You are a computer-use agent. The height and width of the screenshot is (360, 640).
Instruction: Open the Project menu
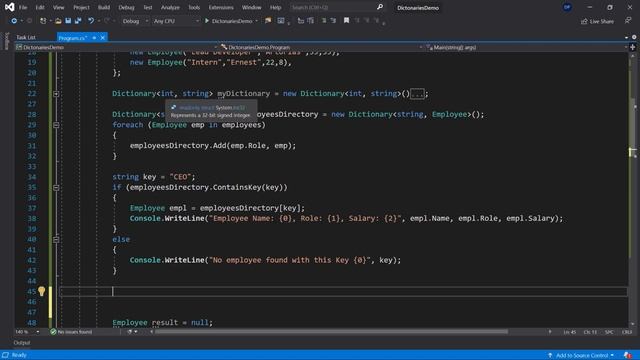(81, 7)
